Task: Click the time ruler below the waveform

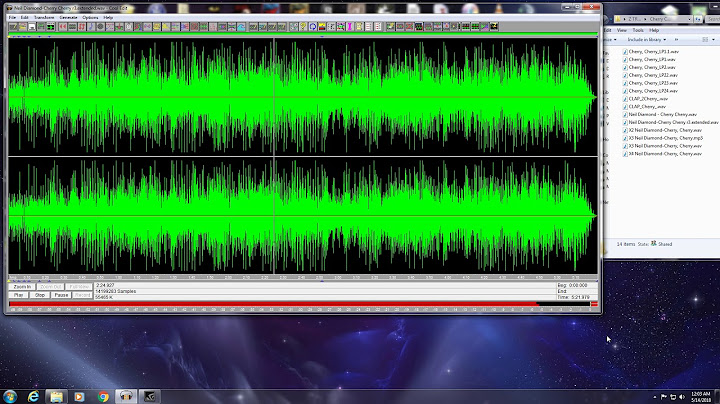Action: point(303,277)
